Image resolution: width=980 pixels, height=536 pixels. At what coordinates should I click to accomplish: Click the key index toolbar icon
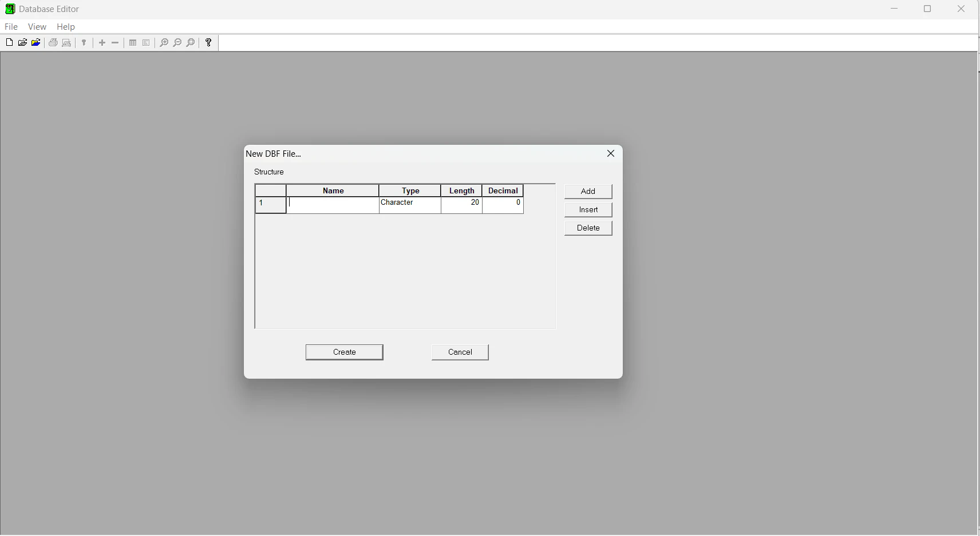(84, 42)
